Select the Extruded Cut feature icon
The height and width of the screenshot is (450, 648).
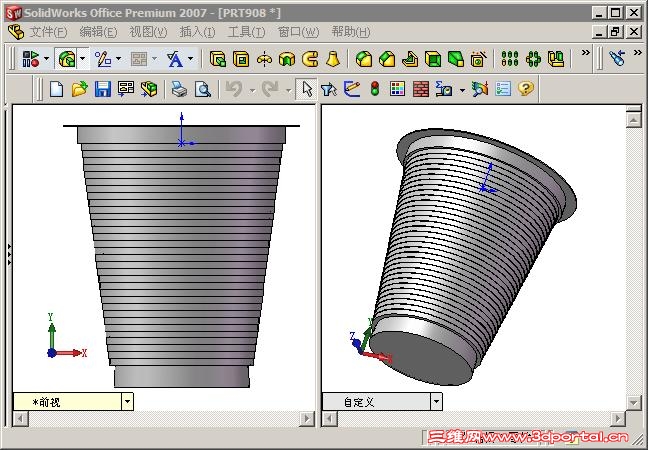[x=241, y=59]
